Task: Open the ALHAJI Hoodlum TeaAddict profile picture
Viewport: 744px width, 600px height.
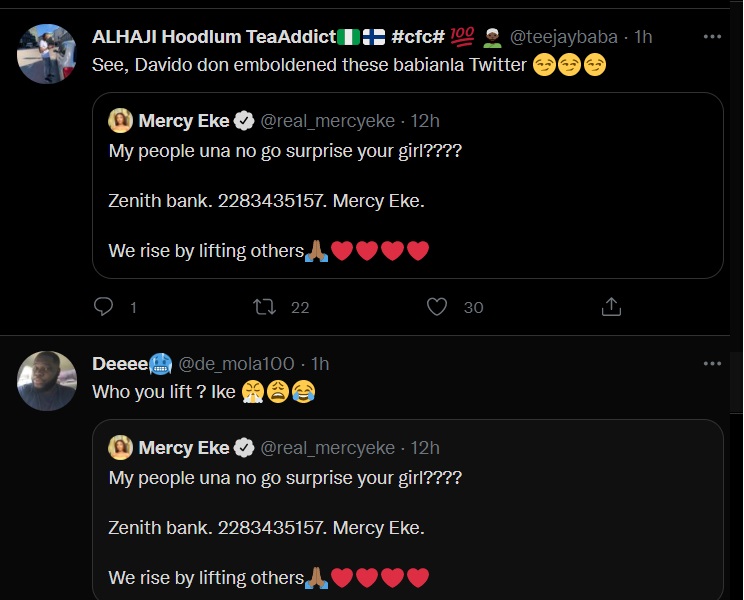Action: click(x=47, y=54)
